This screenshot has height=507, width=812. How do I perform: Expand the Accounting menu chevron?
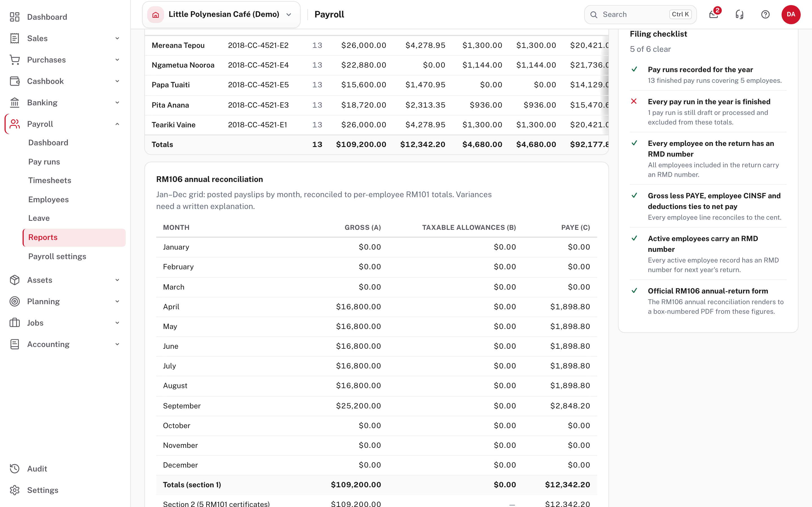pos(117,344)
